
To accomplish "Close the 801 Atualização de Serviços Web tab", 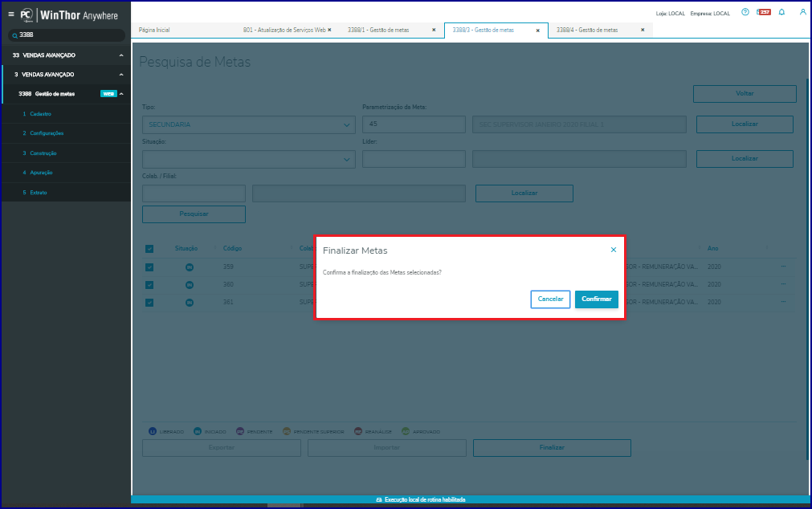I will click(x=329, y=30).
